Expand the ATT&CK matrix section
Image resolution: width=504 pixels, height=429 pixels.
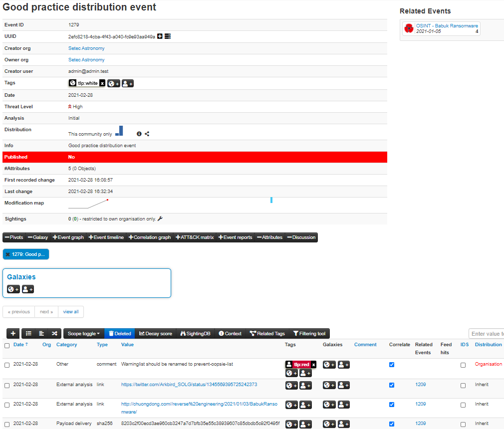[x=195, y=237]
